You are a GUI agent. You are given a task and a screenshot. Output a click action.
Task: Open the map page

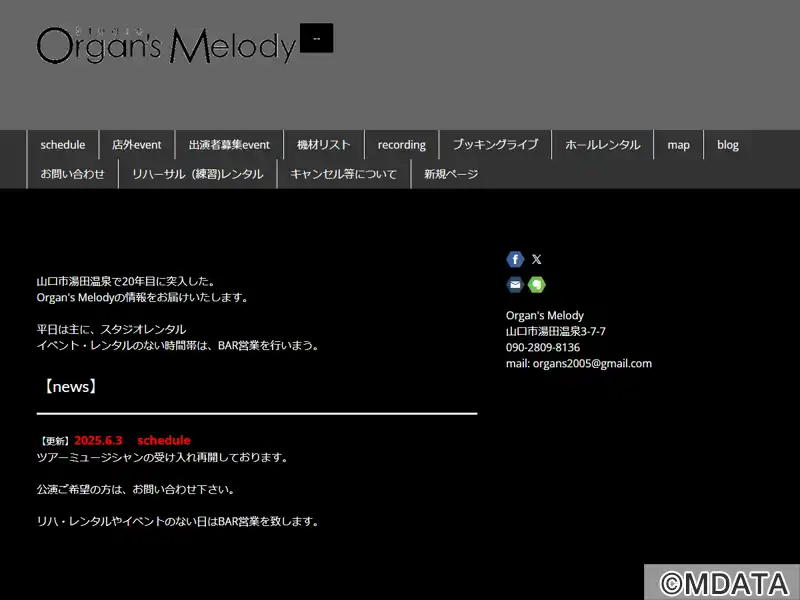(x=679, y=145)
